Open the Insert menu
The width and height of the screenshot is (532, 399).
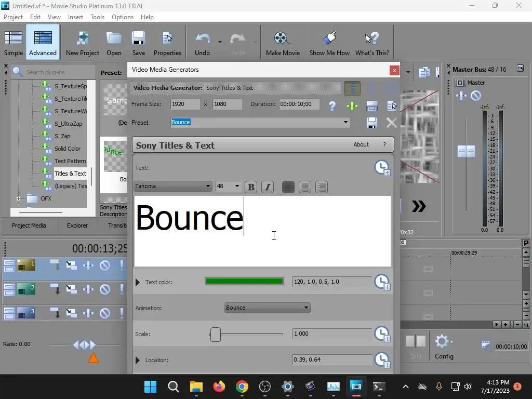pyautogui.click(x=75, y=17)
